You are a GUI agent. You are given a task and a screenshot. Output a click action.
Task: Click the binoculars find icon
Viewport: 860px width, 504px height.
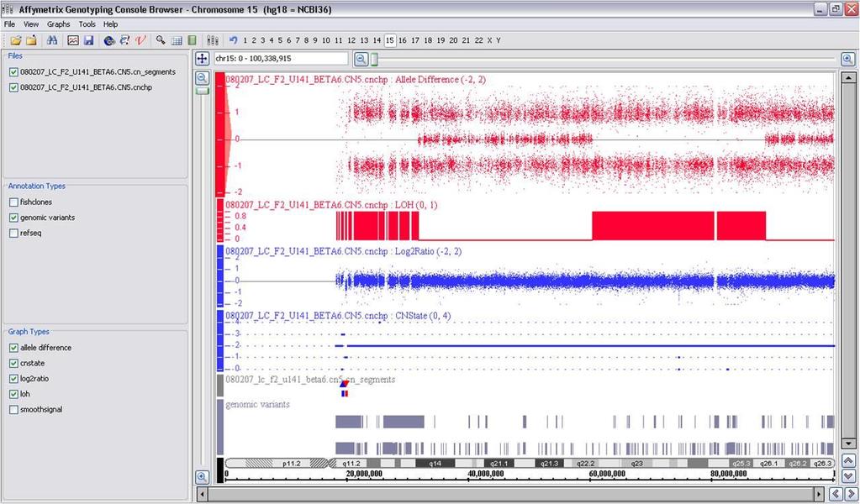[52, 40]
